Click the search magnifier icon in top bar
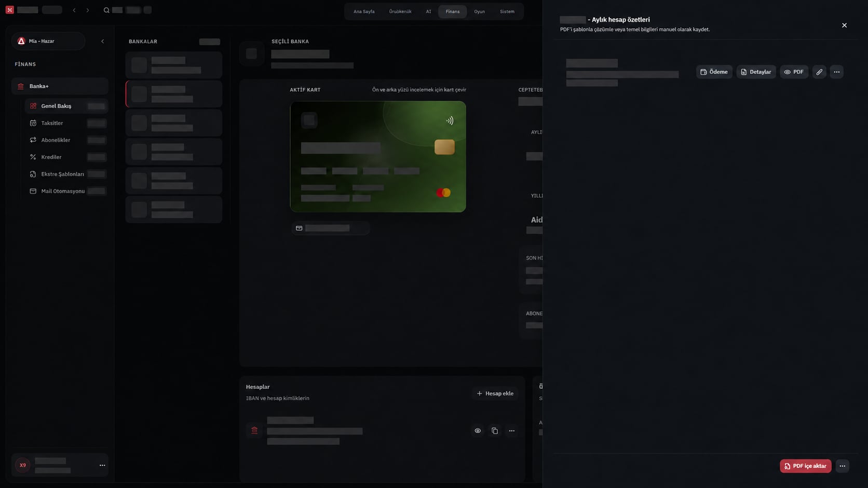This screenshot has height=488, width=868. 106,10
